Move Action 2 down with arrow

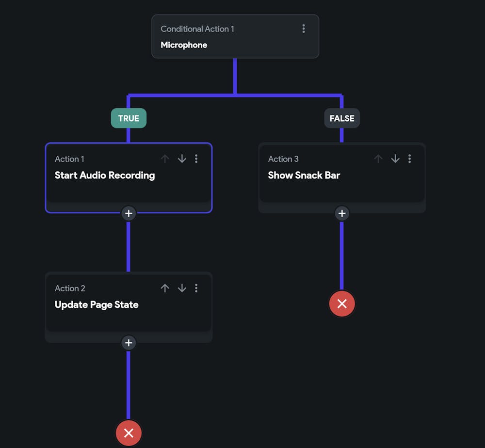(x=182, y=288)
